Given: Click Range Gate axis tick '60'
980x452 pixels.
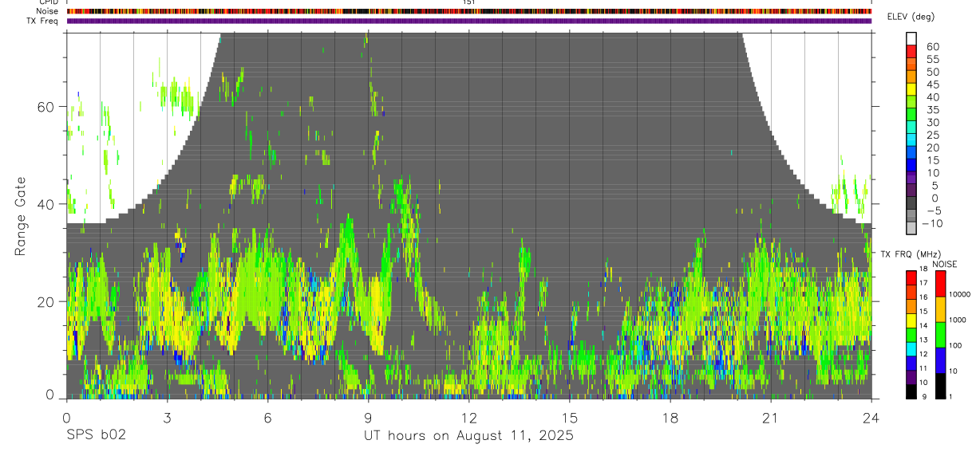Looking at the screenshot, I should pos(47,106).
